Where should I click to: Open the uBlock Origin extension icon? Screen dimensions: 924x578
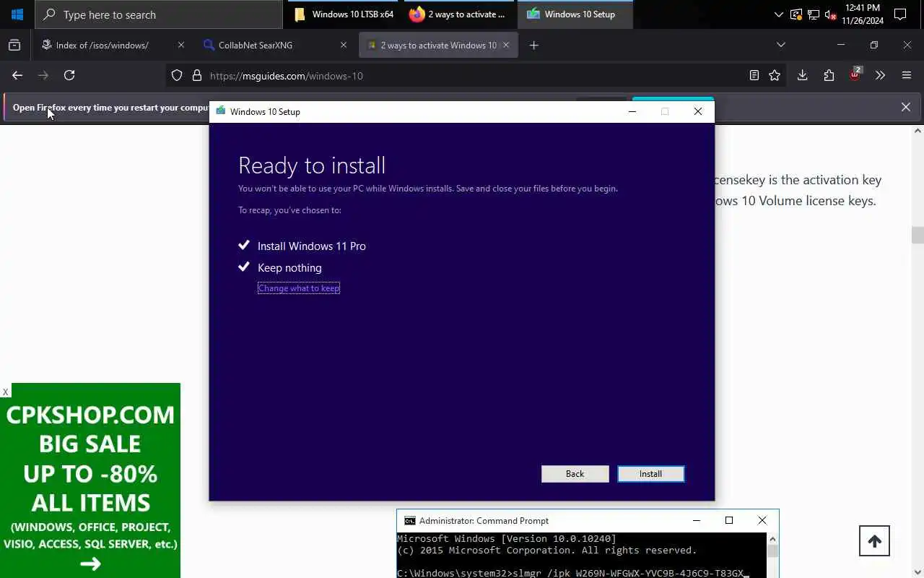(x=855, y=74)
